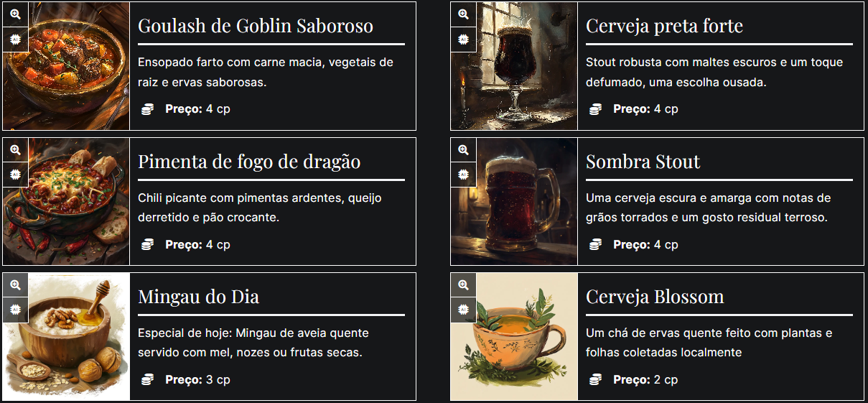Viewport: 868px width, 403px height.
Task: Magnify the Cerveja Blossom teacup image
Action: coord(463,285)
